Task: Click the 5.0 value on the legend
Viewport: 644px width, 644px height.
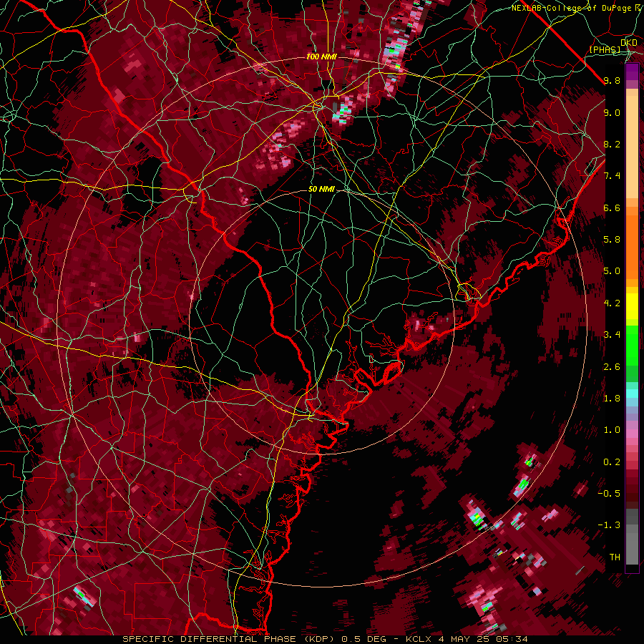Action: (612, 271)
